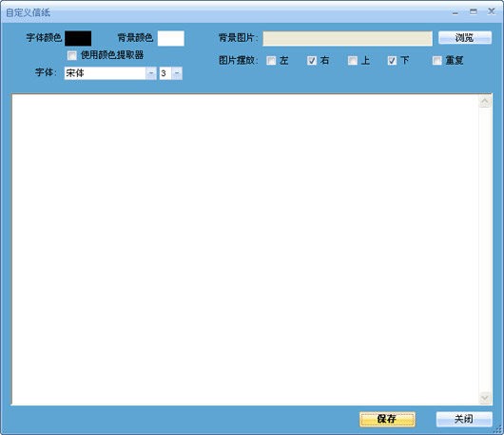Click the 浏览 browse button
The image size is (504, 435).
[x=465, y=38]
